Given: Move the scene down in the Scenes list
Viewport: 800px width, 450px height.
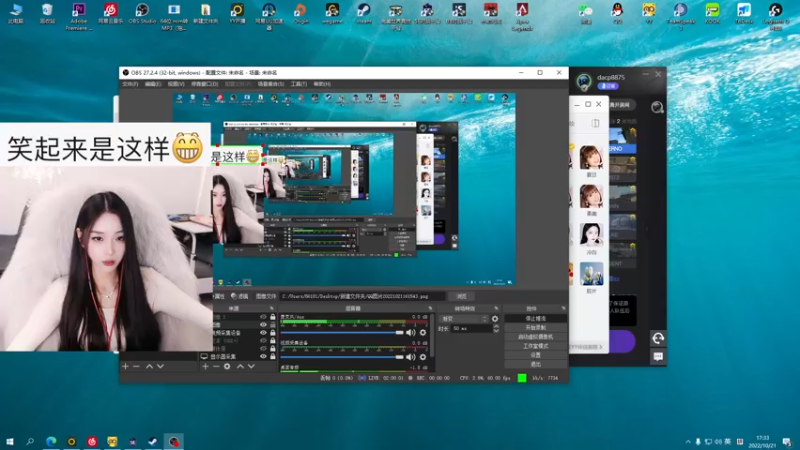Looking at the screenshot, I should (161, 366).
